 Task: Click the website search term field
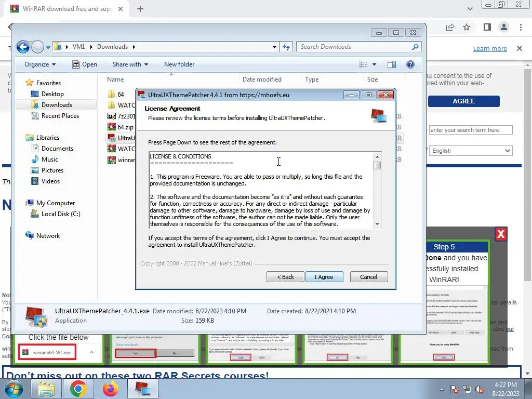coord(471,130)
